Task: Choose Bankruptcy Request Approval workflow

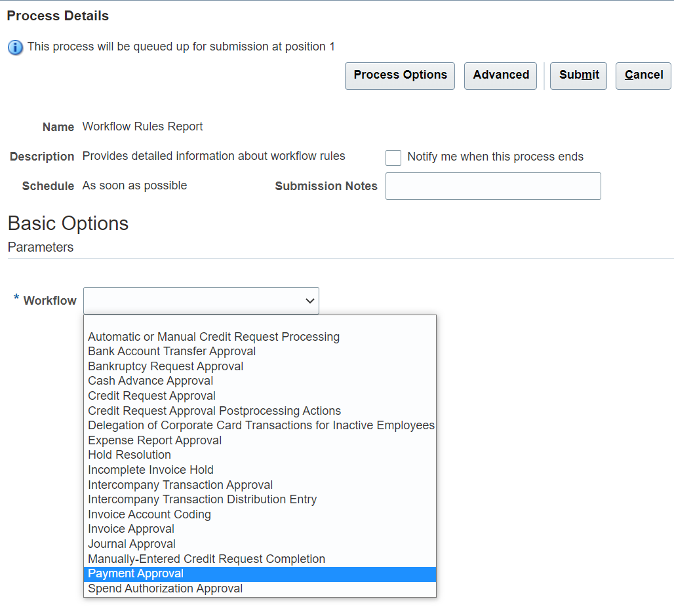Action: (166, 366)
